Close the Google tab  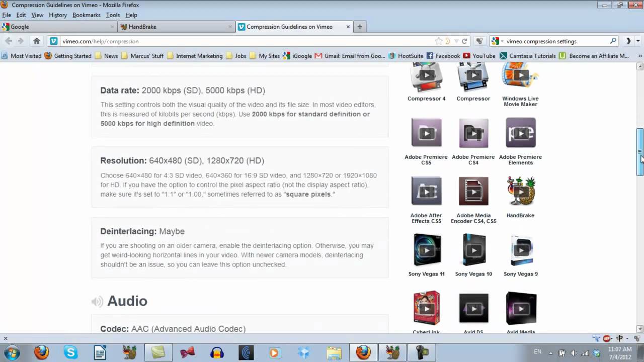[112, 27]
